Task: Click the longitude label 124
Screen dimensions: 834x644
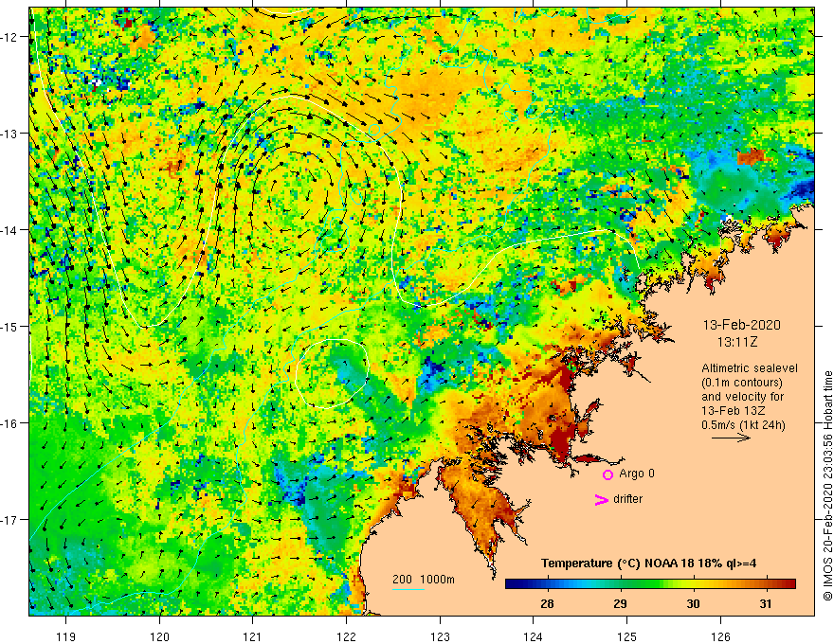Action: coord(533,636)
